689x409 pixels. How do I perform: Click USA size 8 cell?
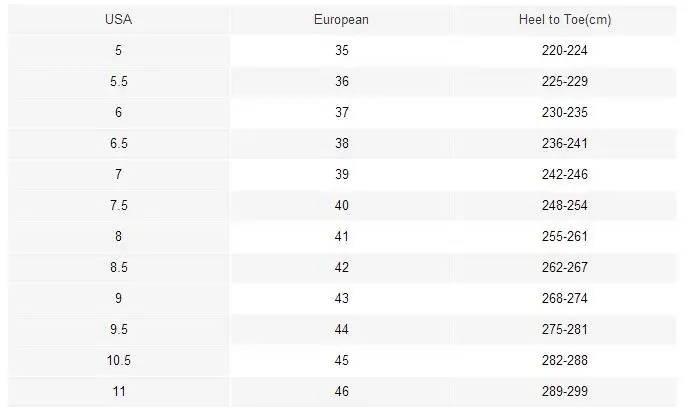pyautogui.click(x=118, y=236)
